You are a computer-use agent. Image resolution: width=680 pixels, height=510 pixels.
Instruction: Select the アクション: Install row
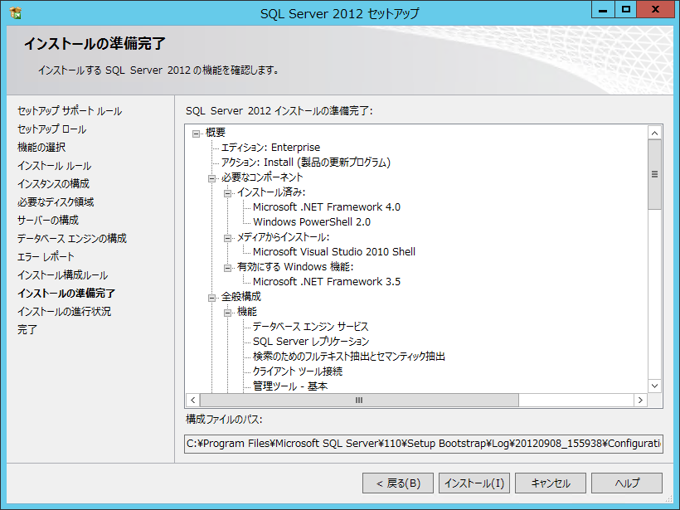(x=306, y=162)
